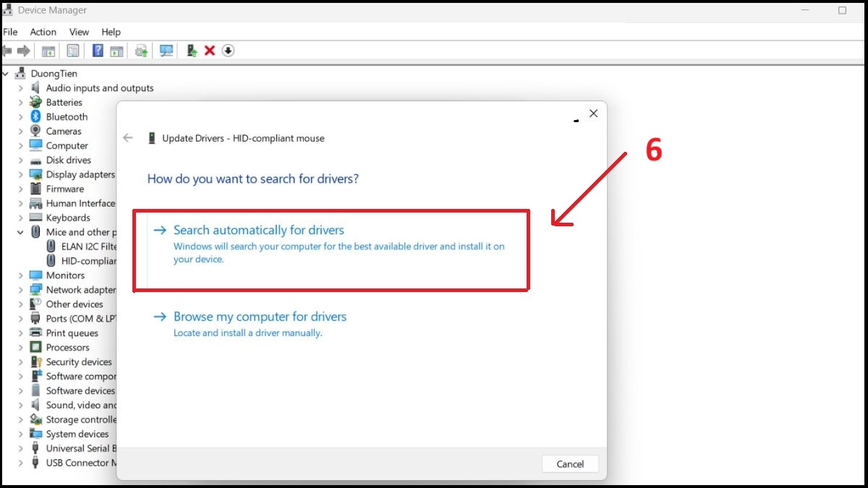Click the mouse icon next to ELAN I2C
868x488 pixels.
pos(51,247)
